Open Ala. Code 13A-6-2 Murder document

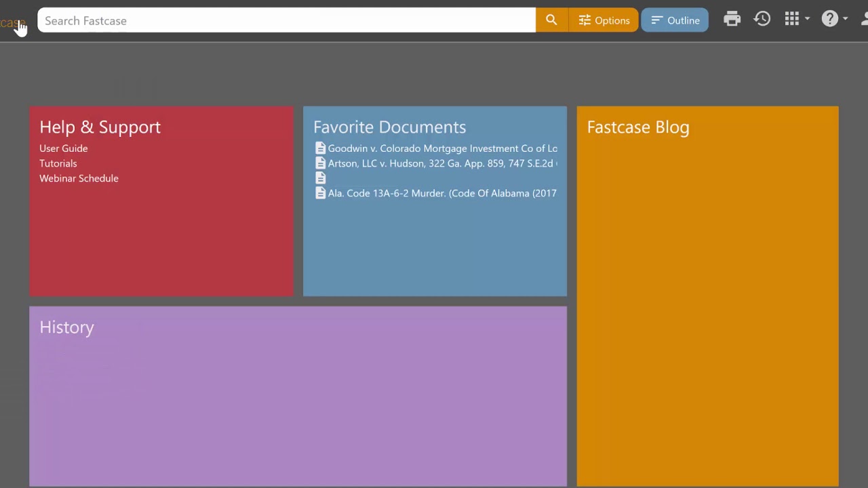(442, 193)
